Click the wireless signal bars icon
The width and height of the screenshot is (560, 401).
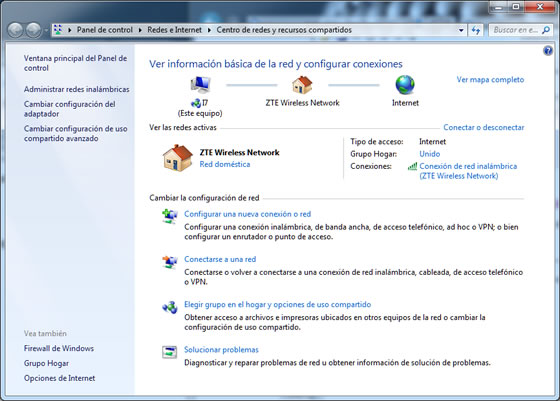point(412,166)
